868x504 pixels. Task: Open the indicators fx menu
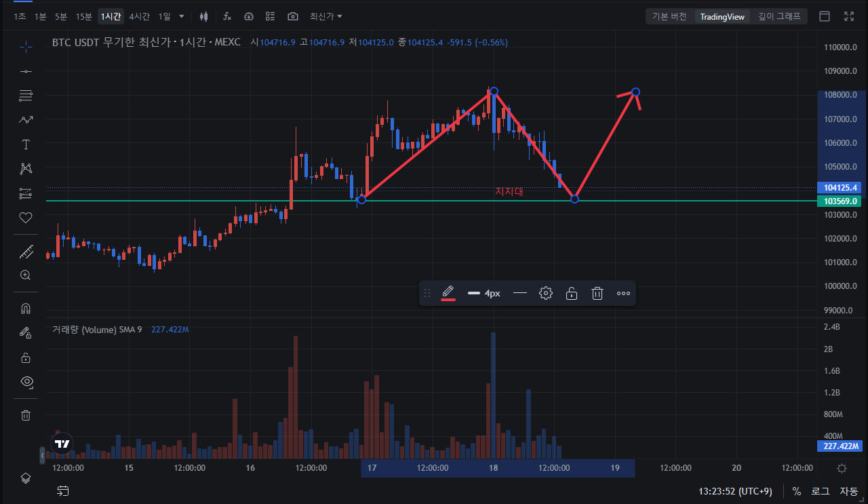point(227,16)
